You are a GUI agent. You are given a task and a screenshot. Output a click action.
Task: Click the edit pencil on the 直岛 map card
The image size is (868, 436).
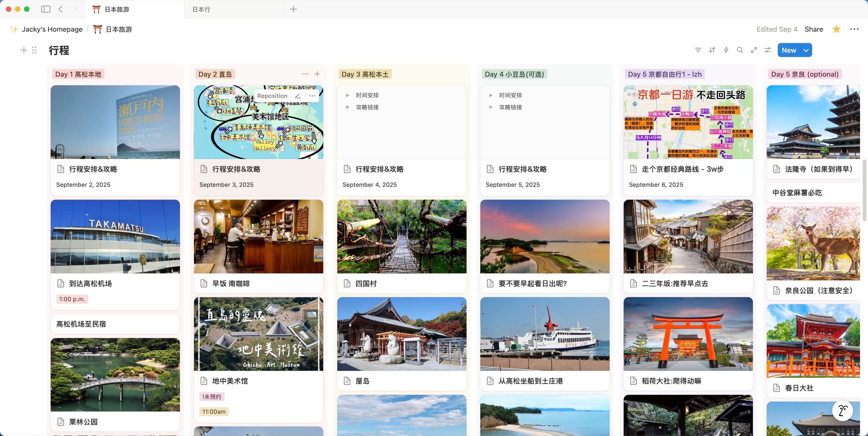pyautogui.click(x=298, y=96)
